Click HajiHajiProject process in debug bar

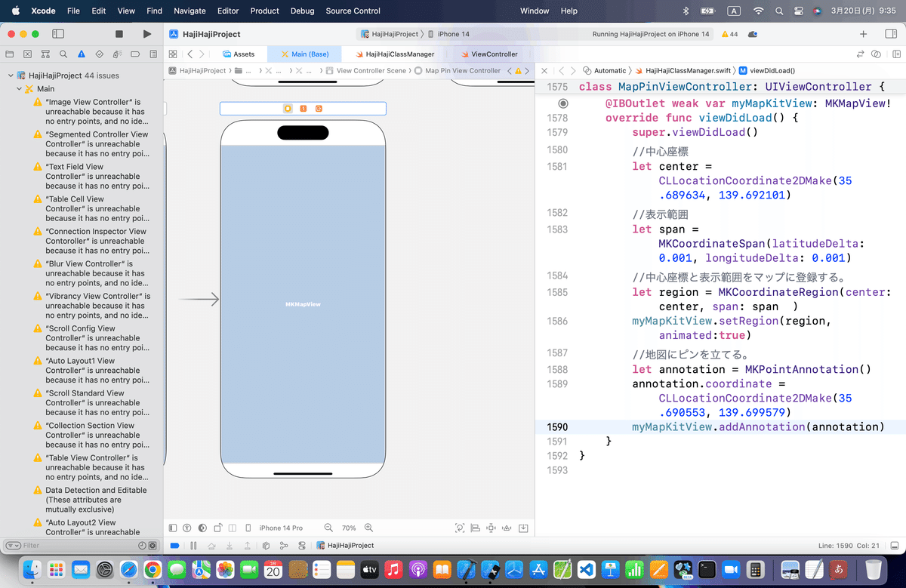(345, 545)
